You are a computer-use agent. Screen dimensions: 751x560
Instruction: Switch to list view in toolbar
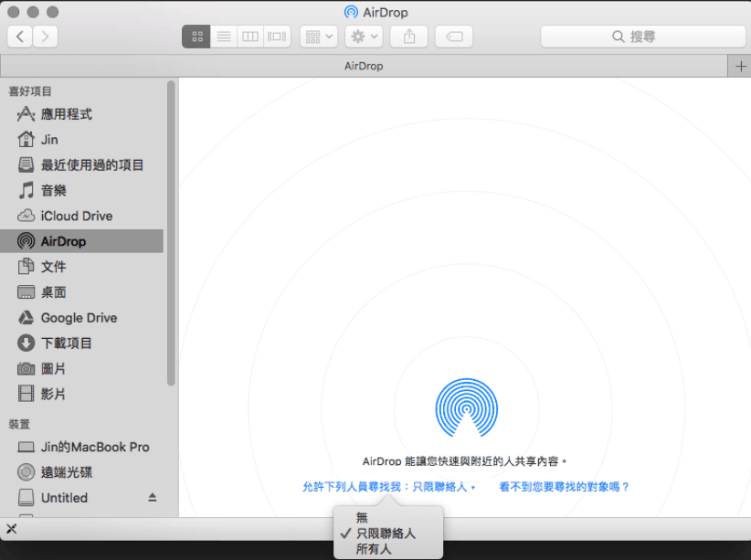(x=223, y=37)
